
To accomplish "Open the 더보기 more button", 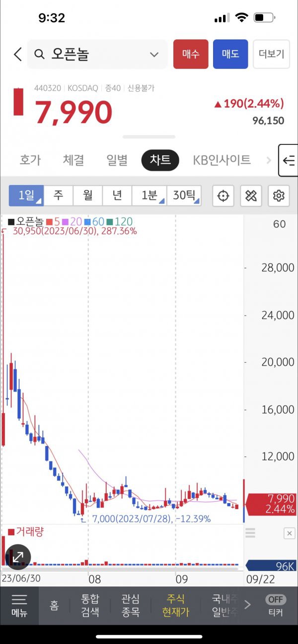I will coord(272,54).
